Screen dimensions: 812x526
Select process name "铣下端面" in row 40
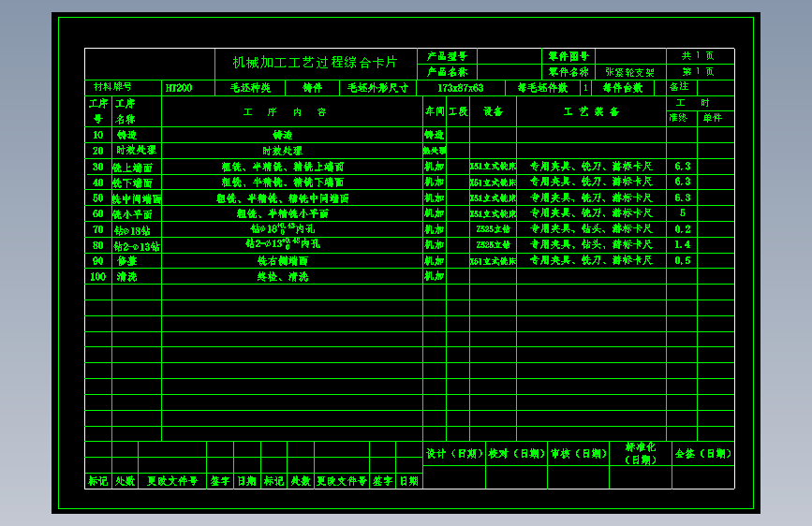(133, 183)
